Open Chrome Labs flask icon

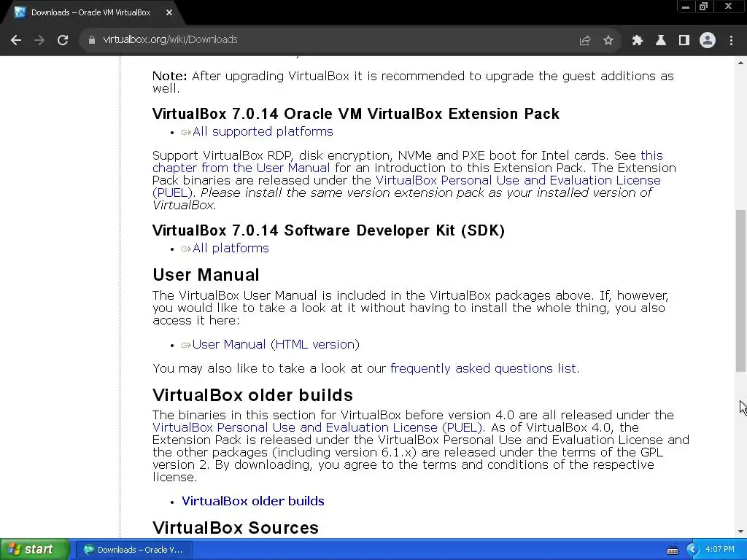click(660, 41)
